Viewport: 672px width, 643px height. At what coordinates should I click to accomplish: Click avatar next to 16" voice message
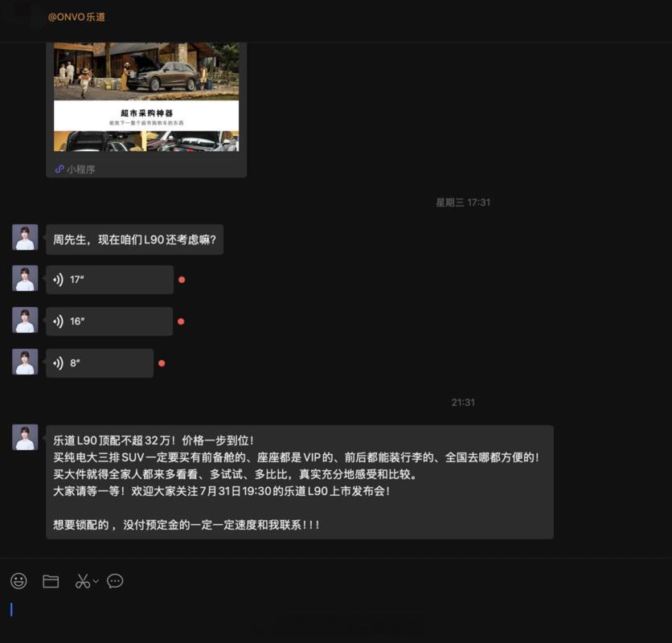click(25, 320)
